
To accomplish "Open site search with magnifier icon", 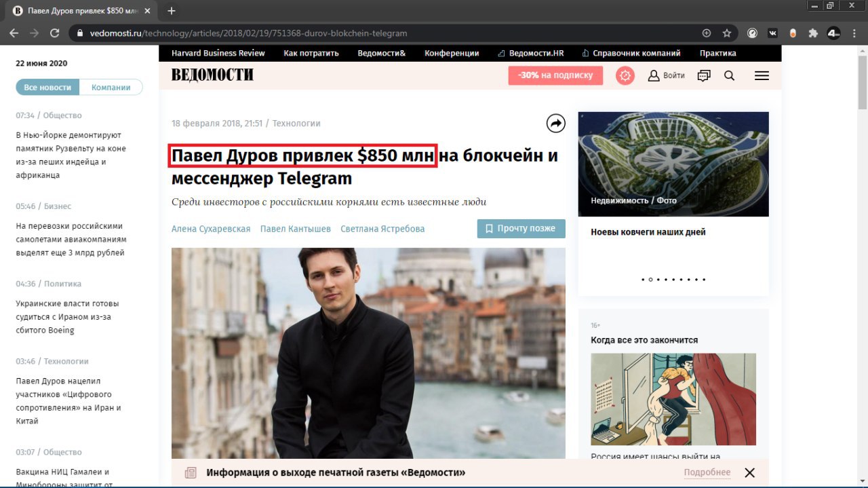I will 730,75.
